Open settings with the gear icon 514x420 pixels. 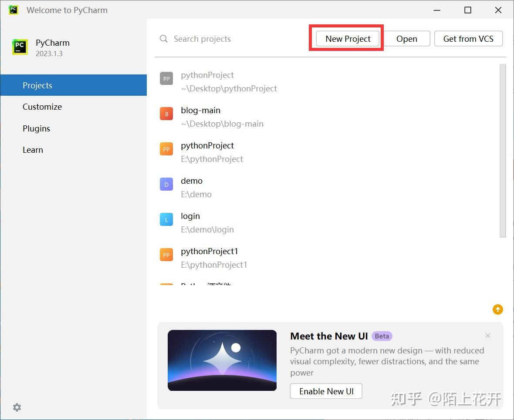click(17, 407)
